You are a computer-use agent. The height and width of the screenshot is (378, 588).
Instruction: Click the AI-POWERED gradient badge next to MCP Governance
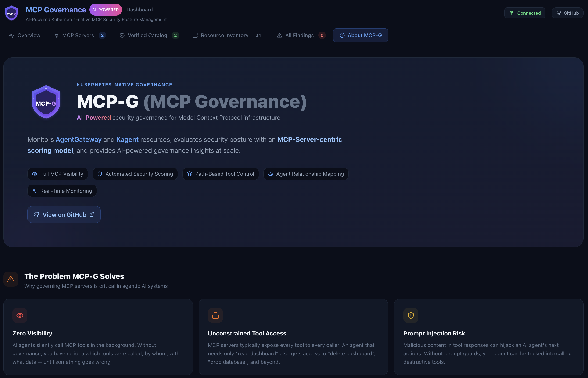point(105,10)
